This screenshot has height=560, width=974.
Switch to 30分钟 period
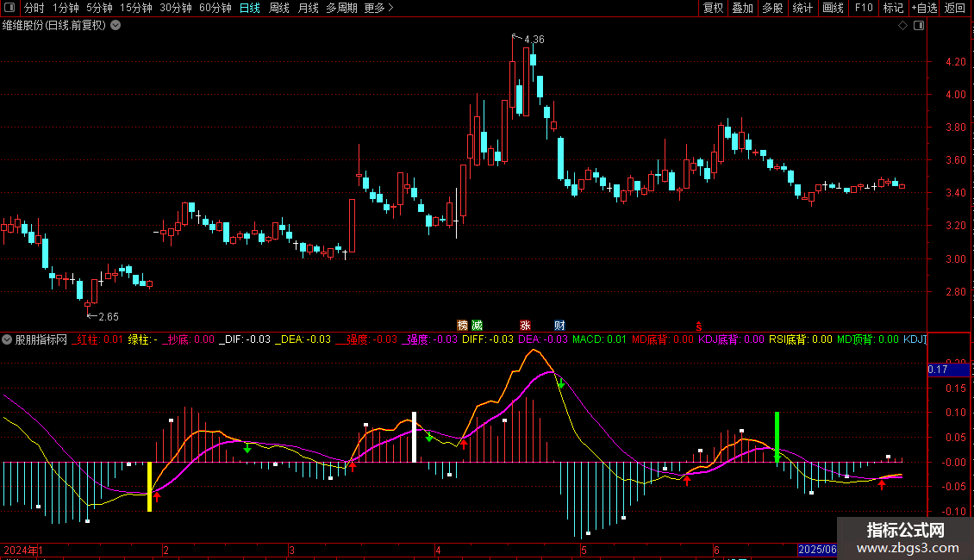[x=176, y=8]
